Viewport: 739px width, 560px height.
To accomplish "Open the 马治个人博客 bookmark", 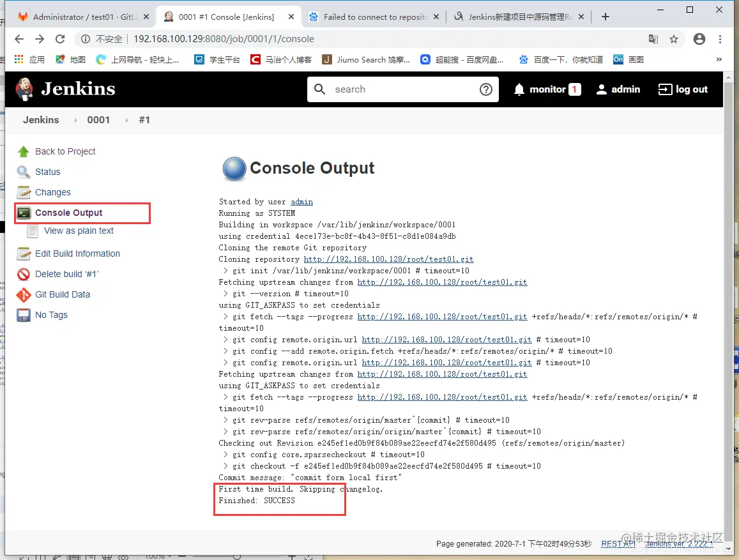I will click(x=281, y=59).
